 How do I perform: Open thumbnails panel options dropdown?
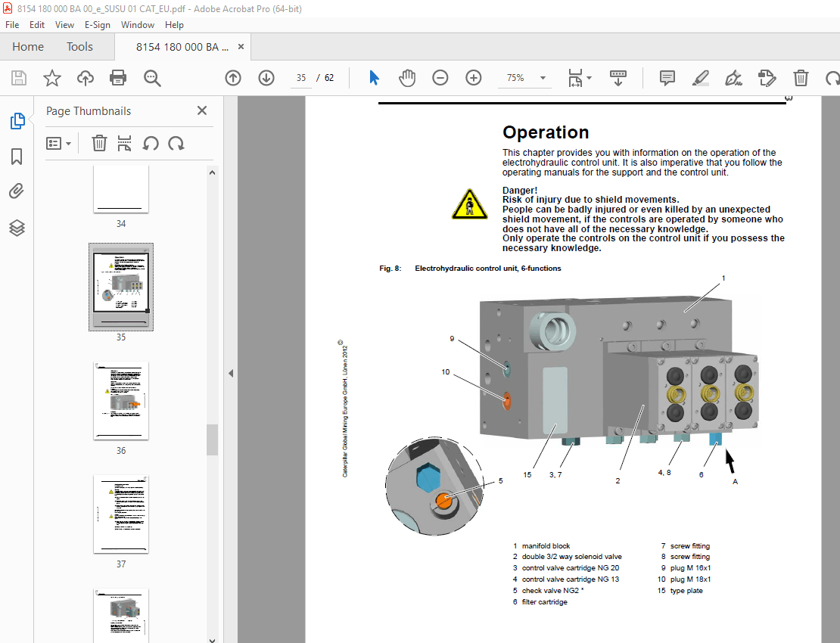(x=58, y=144)
